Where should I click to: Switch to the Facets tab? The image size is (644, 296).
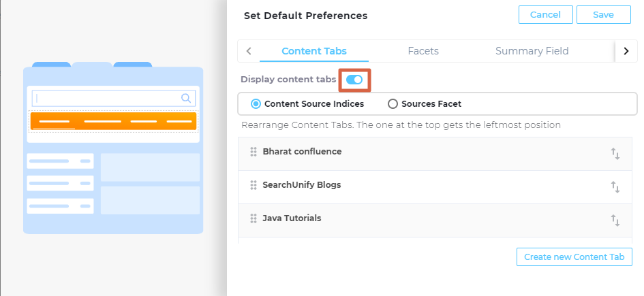[x=423, y=51]
